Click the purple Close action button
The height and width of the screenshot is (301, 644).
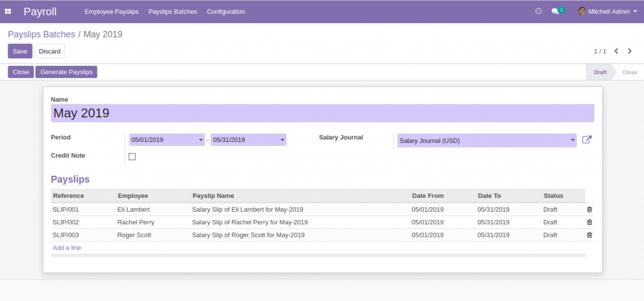[x=21, y=72]
